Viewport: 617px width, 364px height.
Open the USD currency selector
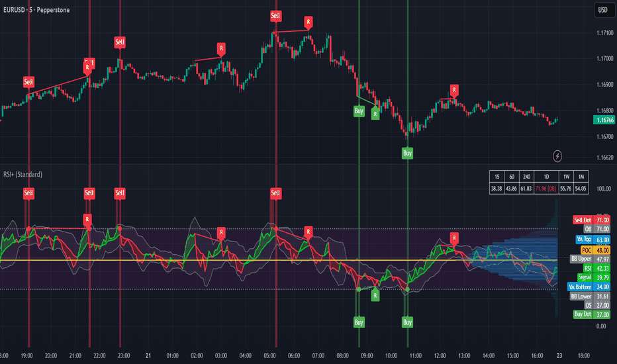click(603, 10)
